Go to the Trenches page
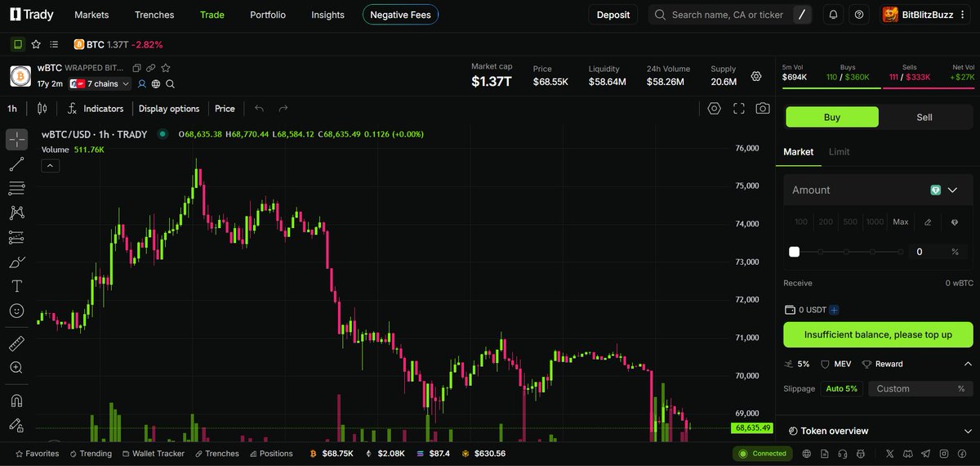980x466 pixels. [154, 15]
